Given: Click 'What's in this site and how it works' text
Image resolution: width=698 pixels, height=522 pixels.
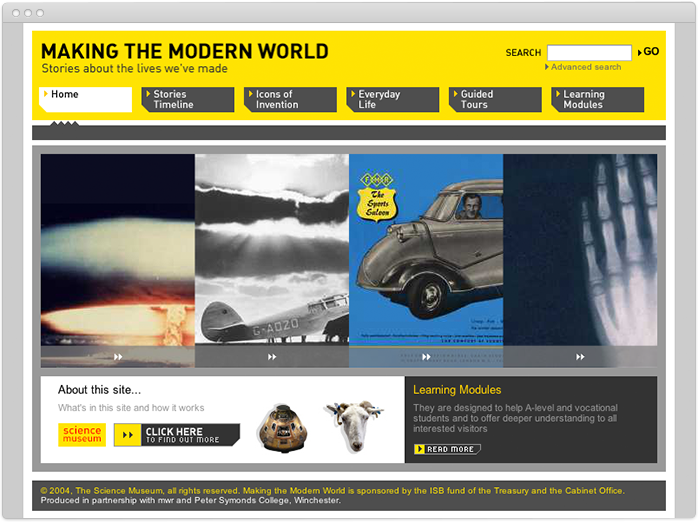Looking at the screenshot, I should pos(131,408).
